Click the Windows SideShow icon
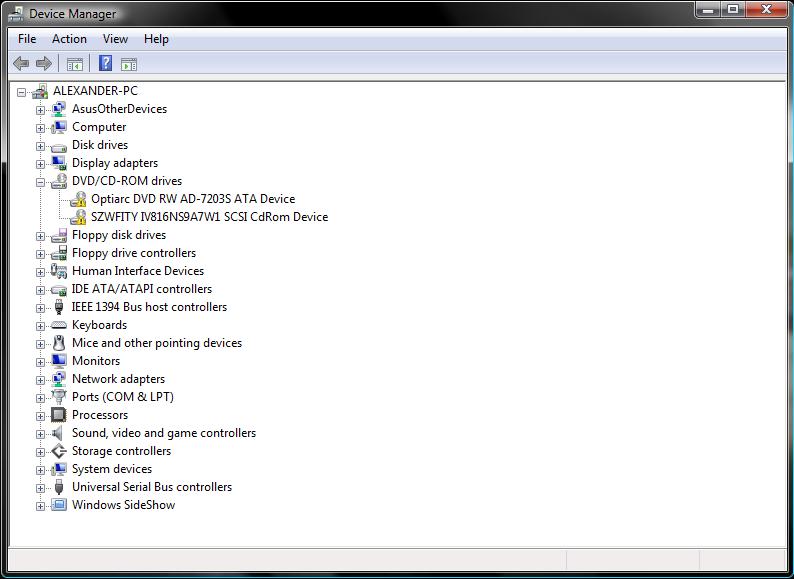Viewport: 794px width, 579px height. click(x=59, y=505)
